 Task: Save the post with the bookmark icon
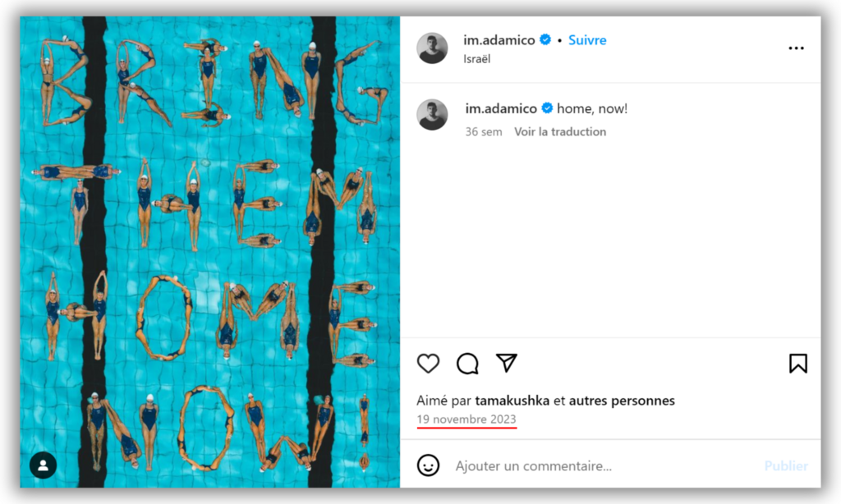798,364
